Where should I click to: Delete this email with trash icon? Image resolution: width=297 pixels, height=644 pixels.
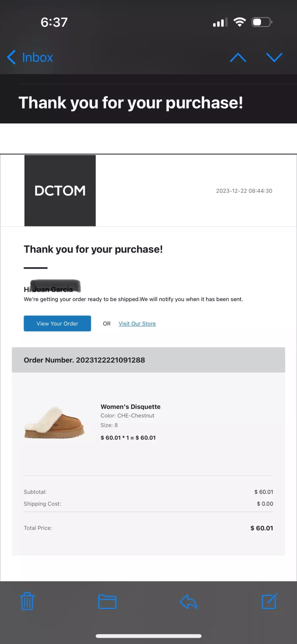point(27,601)
